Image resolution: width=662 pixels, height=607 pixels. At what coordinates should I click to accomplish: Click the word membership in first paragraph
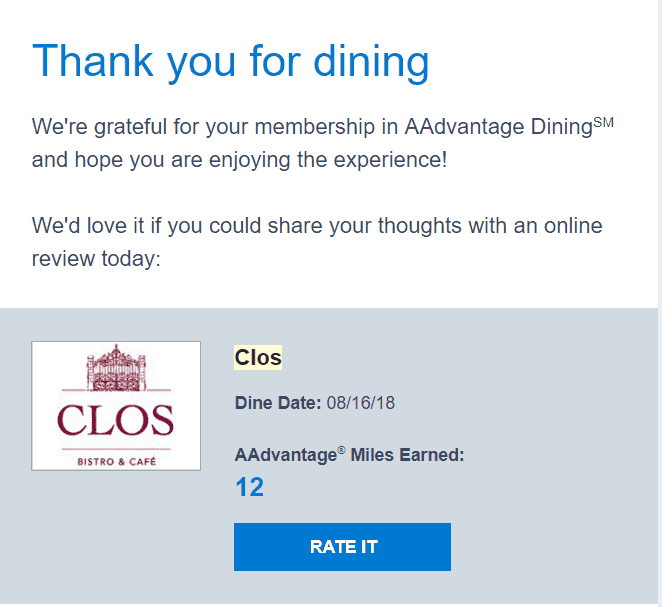pos(315,127)
